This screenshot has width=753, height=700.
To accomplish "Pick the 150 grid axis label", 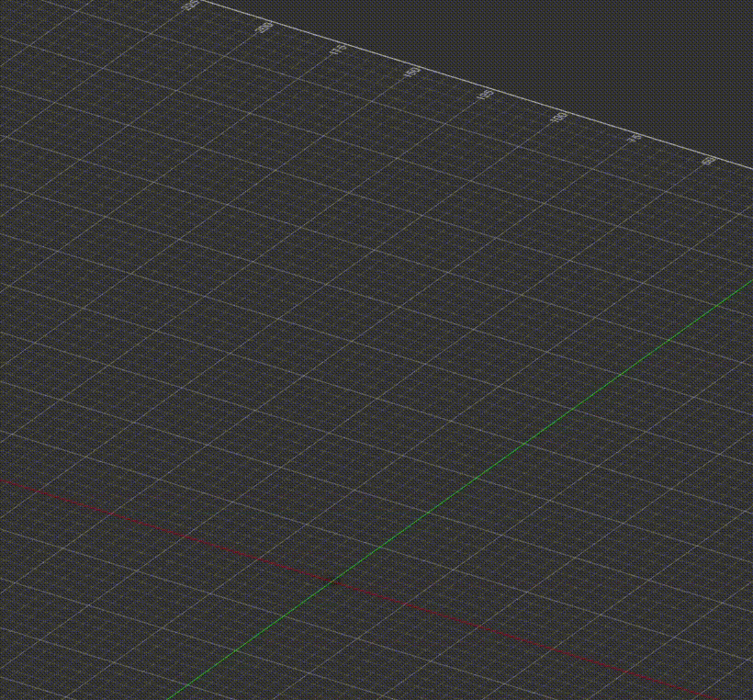I will coord(412,72).
